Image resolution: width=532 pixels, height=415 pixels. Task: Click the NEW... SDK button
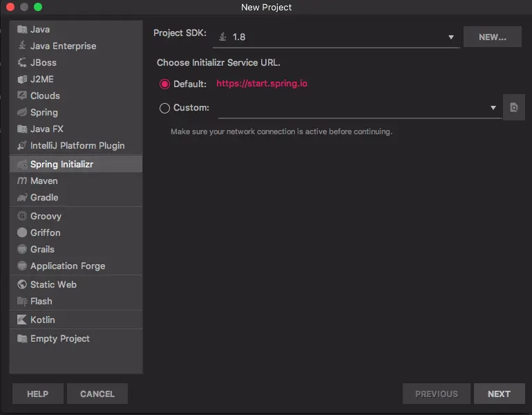click(493, 37)
